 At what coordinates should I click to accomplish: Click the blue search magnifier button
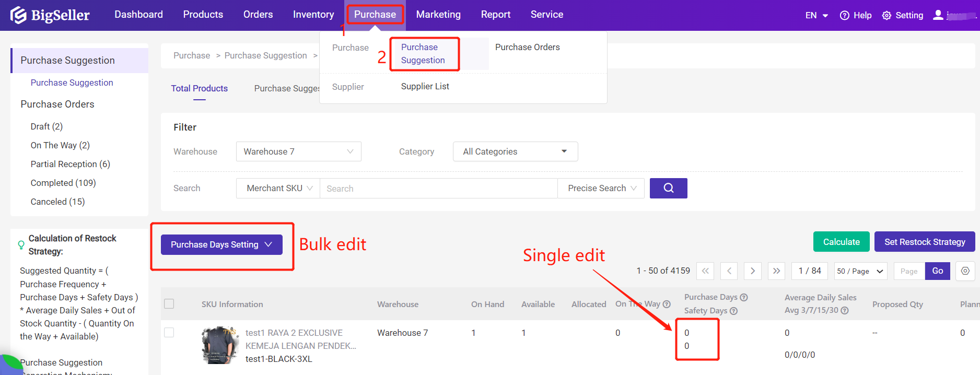pos(668,188)
